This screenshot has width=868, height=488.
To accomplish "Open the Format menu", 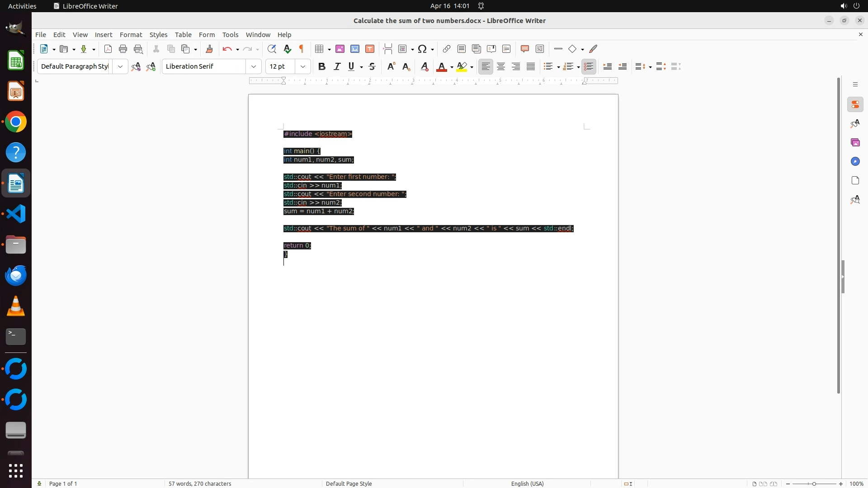I will point(131,35).
